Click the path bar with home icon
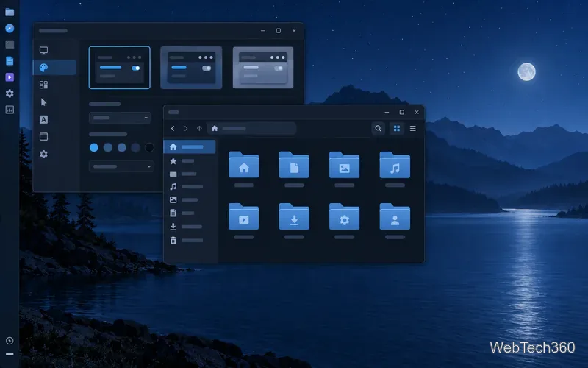 [251, 128]
